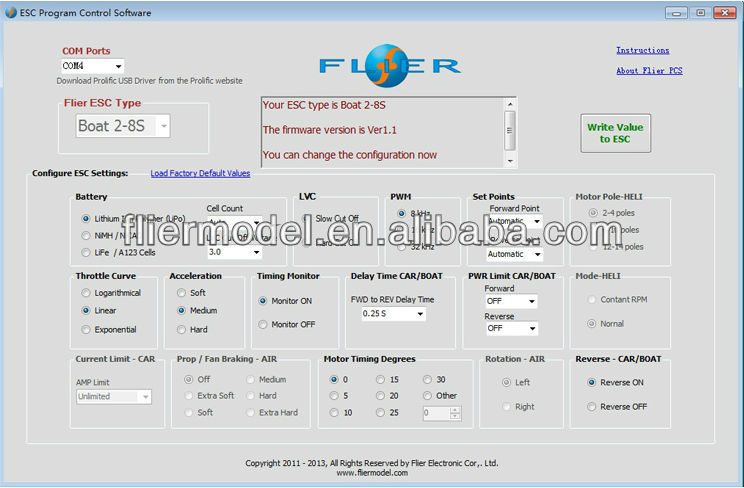Click Load Factory Default Values link
Screen dimensions: 744x488
(200, 173)
